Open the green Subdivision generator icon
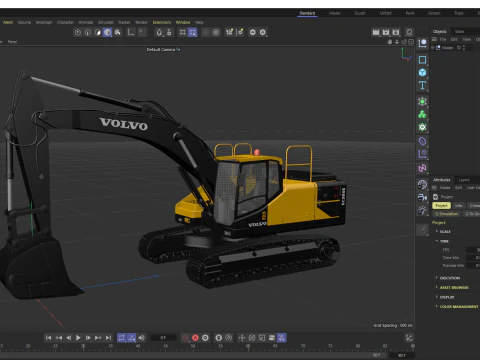 [422, 102]
